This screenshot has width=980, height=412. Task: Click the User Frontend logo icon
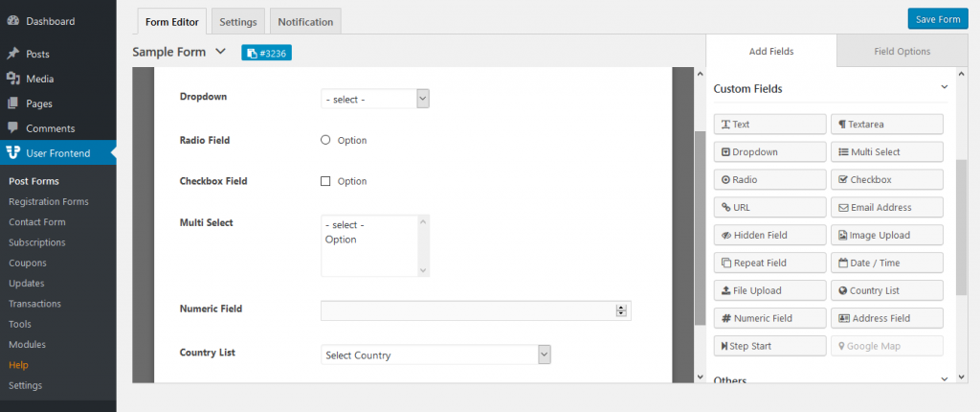13,152
